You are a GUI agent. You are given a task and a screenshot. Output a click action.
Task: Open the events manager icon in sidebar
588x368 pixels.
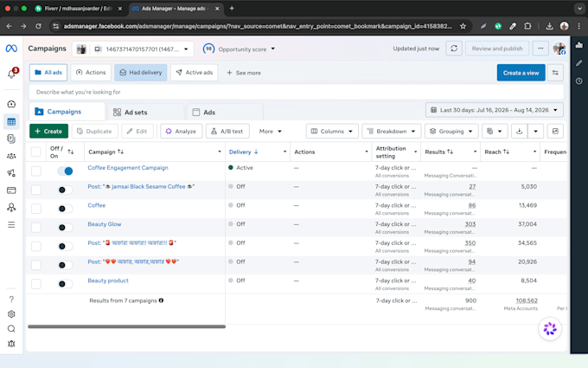tap(11, 207)
